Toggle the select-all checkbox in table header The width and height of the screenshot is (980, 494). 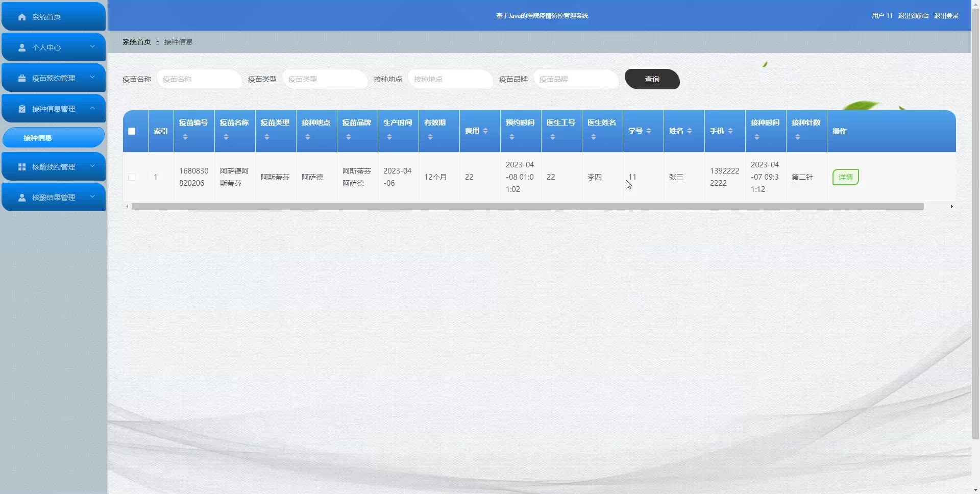132,131
